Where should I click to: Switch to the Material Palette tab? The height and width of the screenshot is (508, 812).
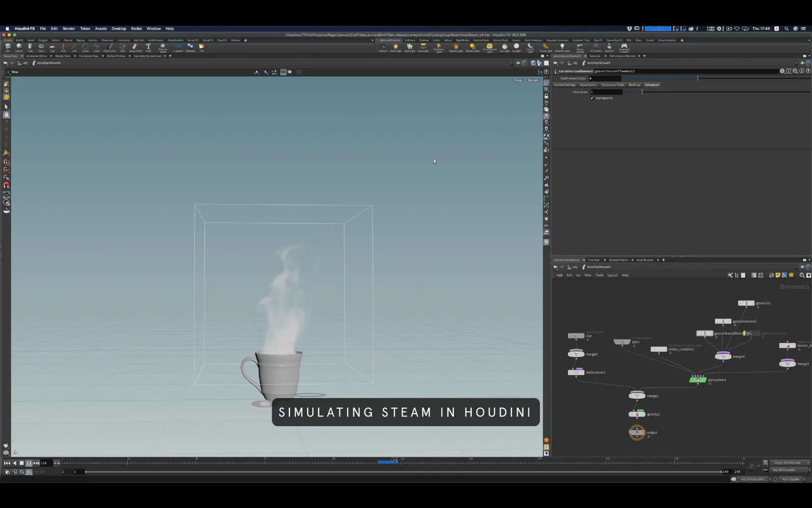point(618,260)
